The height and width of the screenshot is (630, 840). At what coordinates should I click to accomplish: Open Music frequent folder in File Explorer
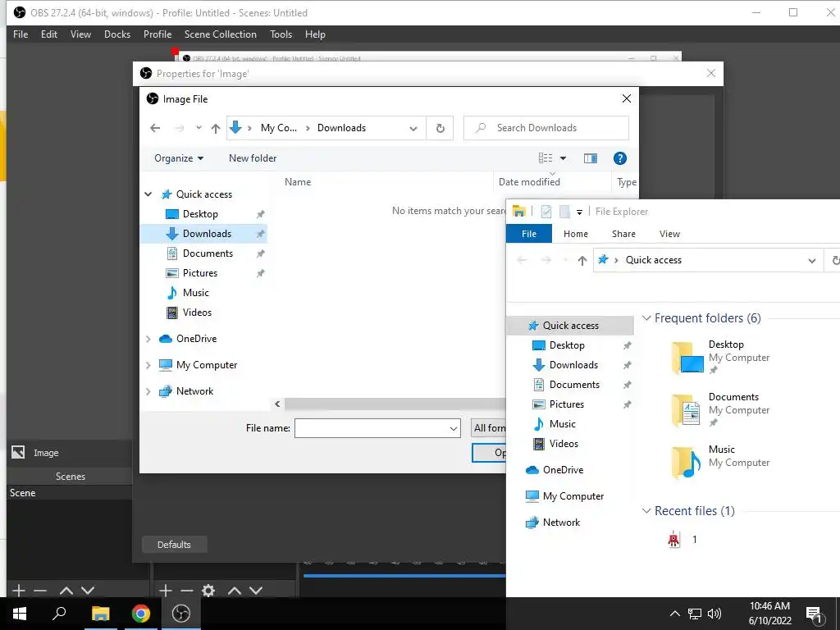[x=720, y=461]
